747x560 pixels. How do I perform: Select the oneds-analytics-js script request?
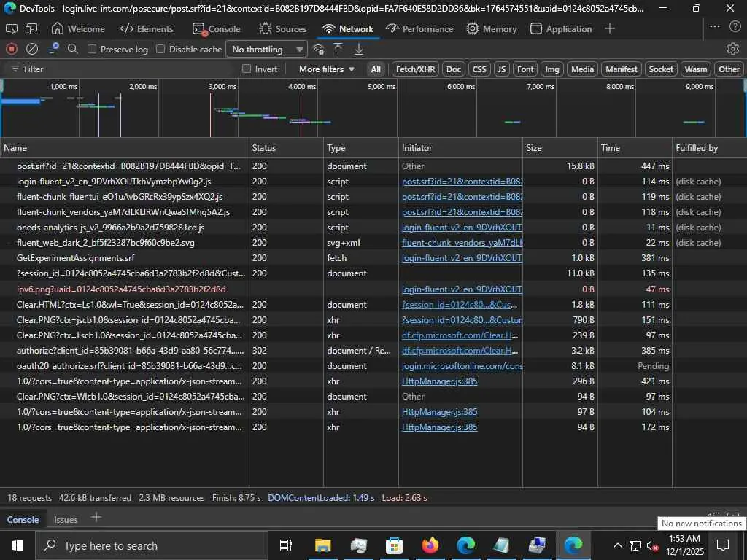pos(111,227)
